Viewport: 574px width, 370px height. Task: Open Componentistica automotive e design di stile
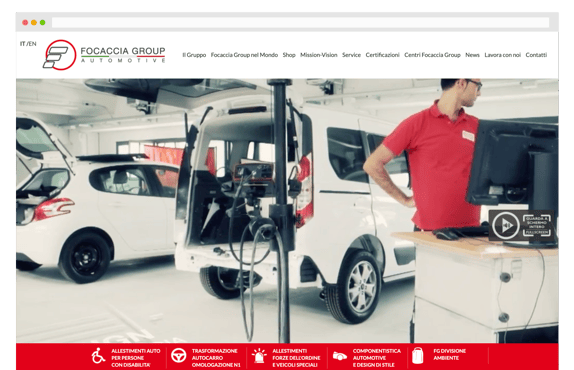coord(377,358)
